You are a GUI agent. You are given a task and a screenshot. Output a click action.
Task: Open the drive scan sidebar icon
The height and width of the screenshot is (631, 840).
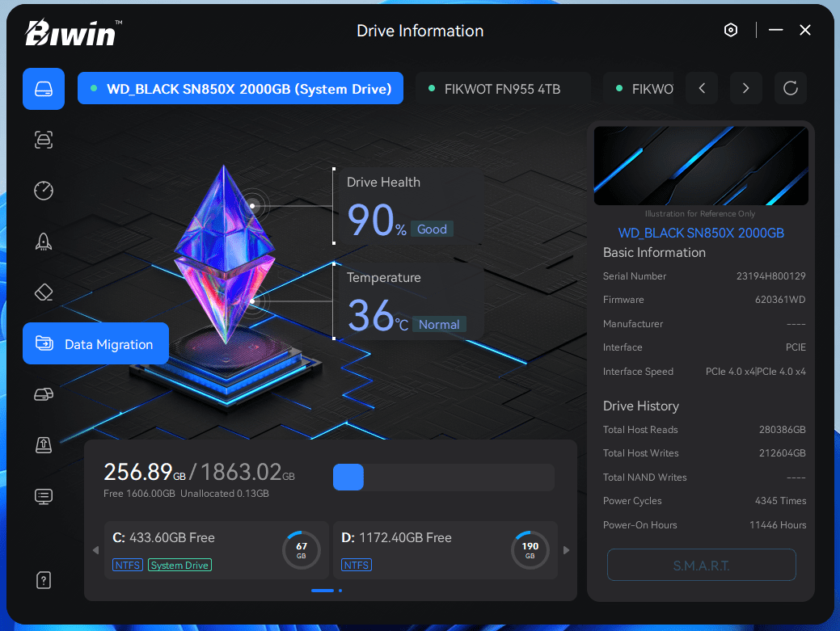click(44, 140)
